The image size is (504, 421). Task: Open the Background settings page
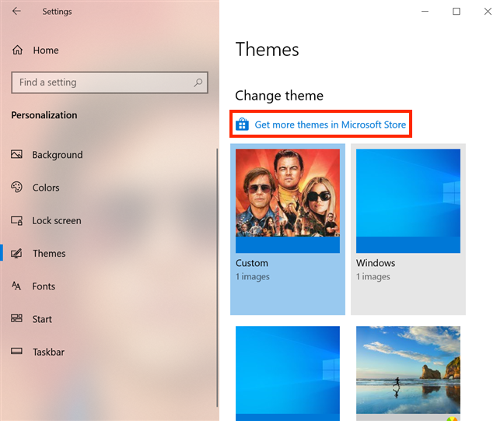58,155
